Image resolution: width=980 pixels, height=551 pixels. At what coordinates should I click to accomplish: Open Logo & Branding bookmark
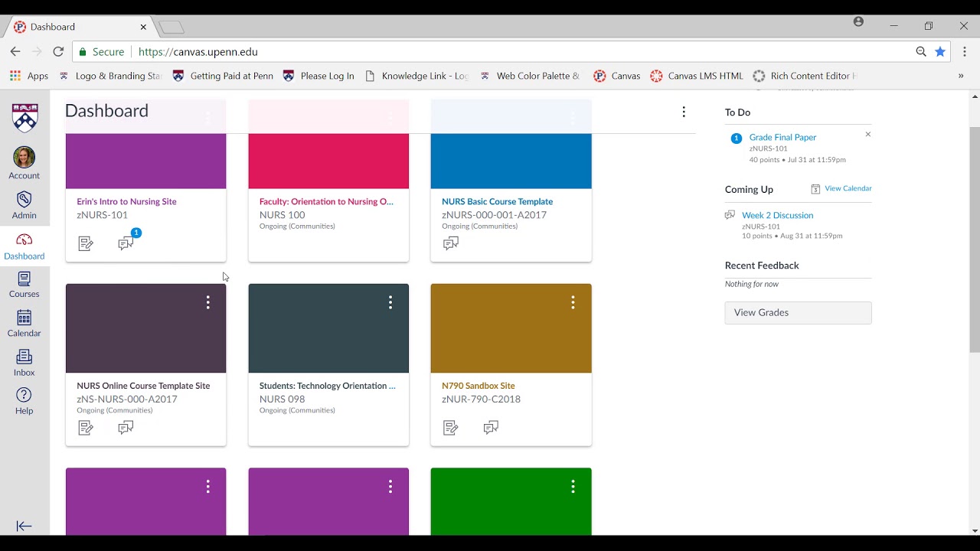click(111, 76)
